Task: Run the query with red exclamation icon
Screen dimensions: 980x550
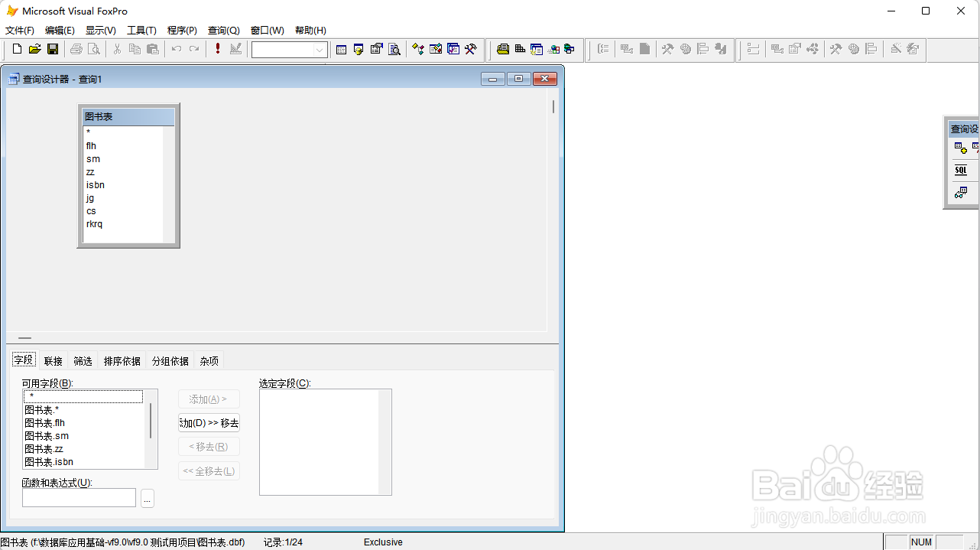Action: click(x=217, y=49)
